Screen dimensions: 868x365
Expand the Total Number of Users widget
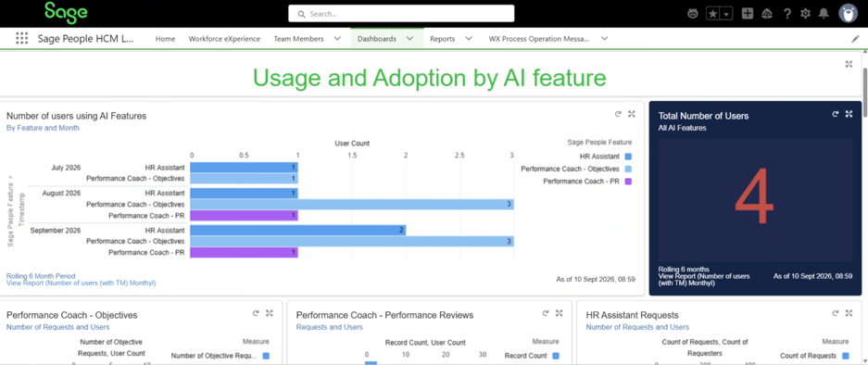(849, 114)
